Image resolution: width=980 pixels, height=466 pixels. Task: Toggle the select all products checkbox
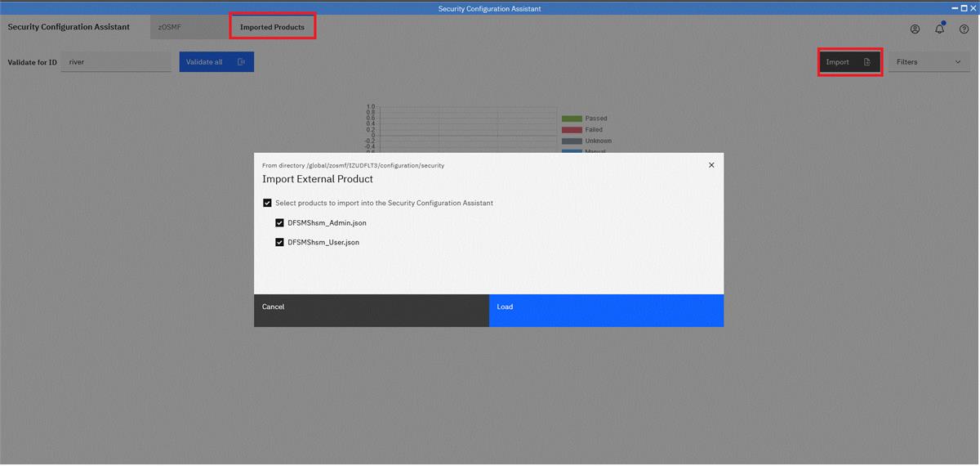coord(267,203)
